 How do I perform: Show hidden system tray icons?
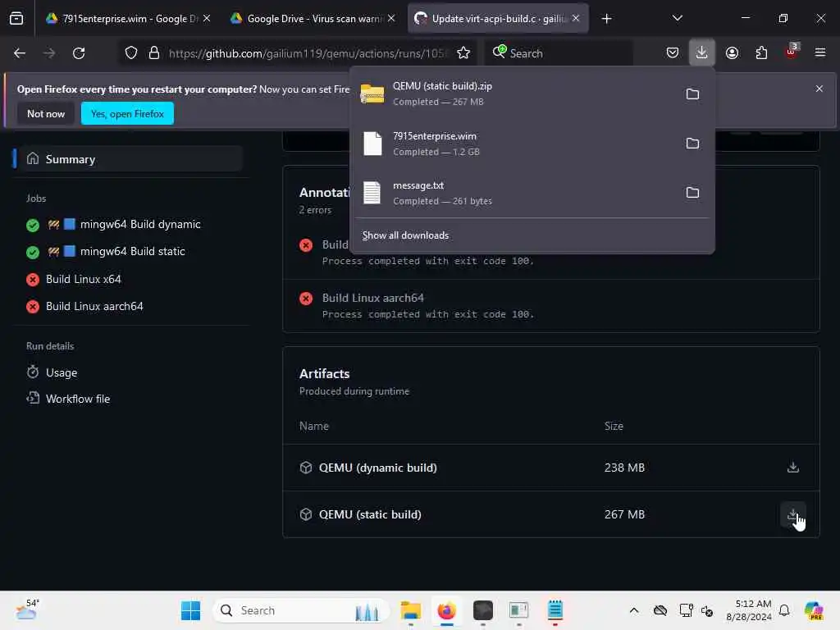click(x=634, y=610)
